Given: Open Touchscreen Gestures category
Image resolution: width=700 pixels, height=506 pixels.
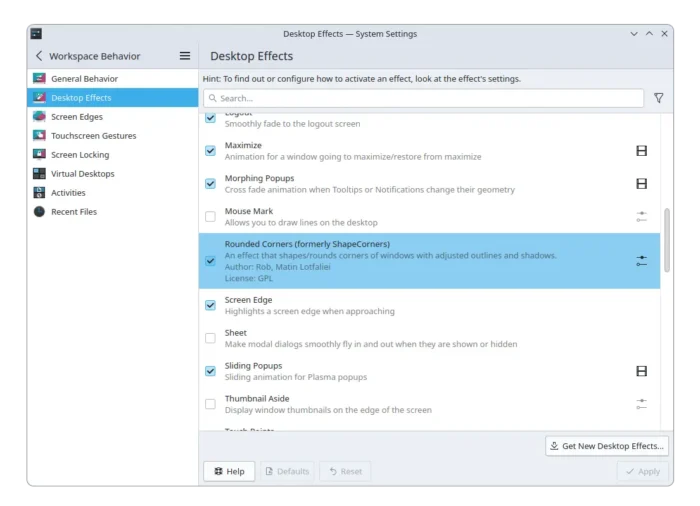Looking at the screenshot, I should (93, 136).
